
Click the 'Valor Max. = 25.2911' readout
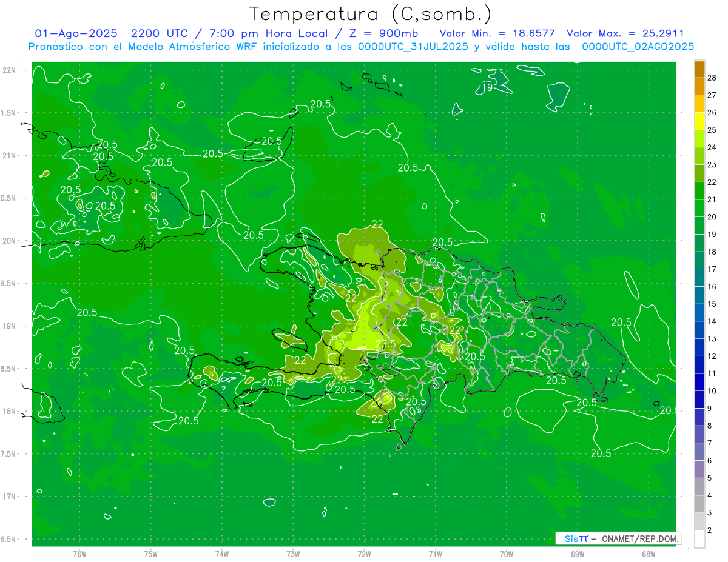click(x=625, y=34)
